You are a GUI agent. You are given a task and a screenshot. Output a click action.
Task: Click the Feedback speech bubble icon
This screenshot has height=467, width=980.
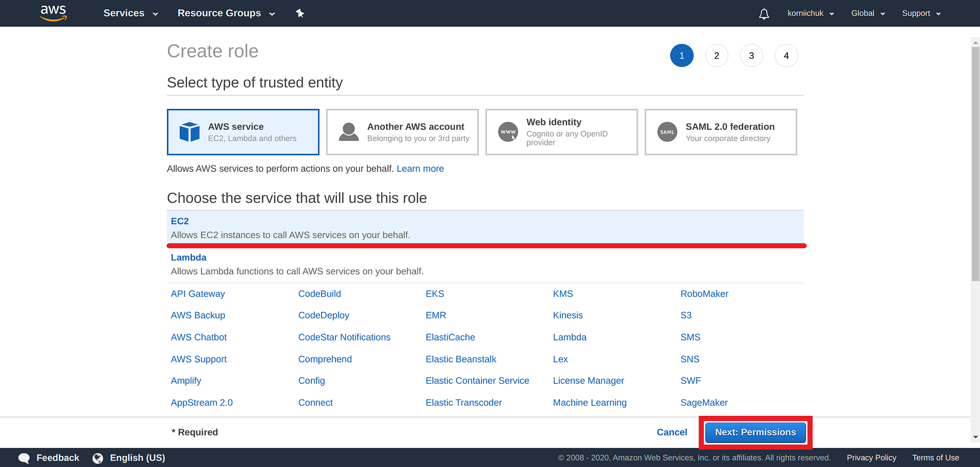pos(24,458)
